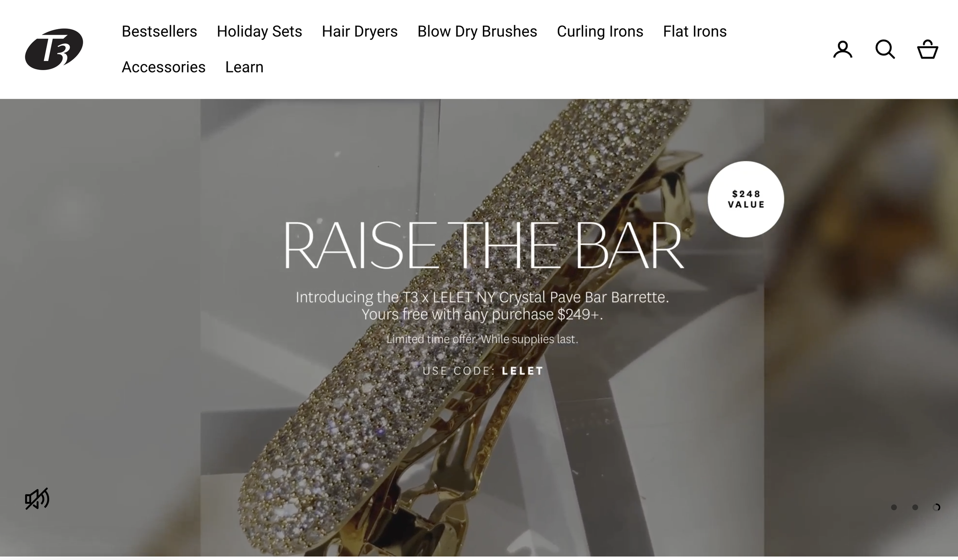Select the second carousel slide dot
The image size is (958, 560).
click(915, 507)
